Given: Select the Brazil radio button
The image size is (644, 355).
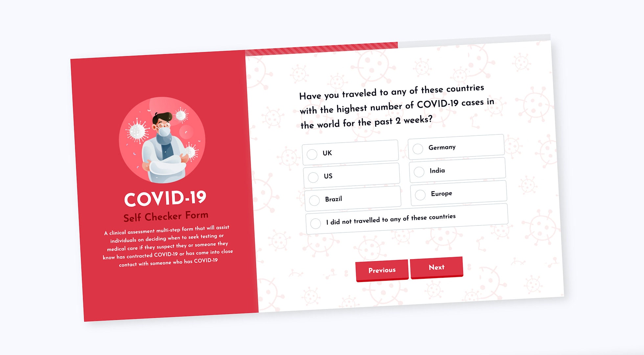Looking at the screenshot, I should click(314, 200).
